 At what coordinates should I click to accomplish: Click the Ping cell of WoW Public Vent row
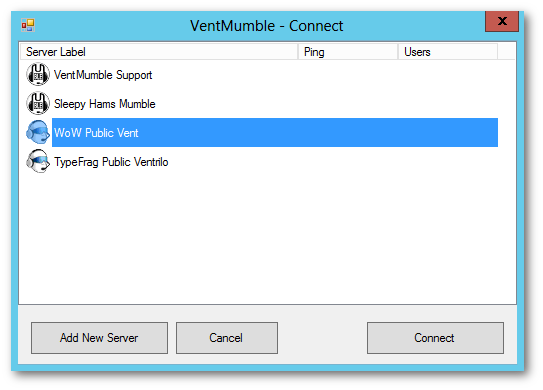pos(348,133)
